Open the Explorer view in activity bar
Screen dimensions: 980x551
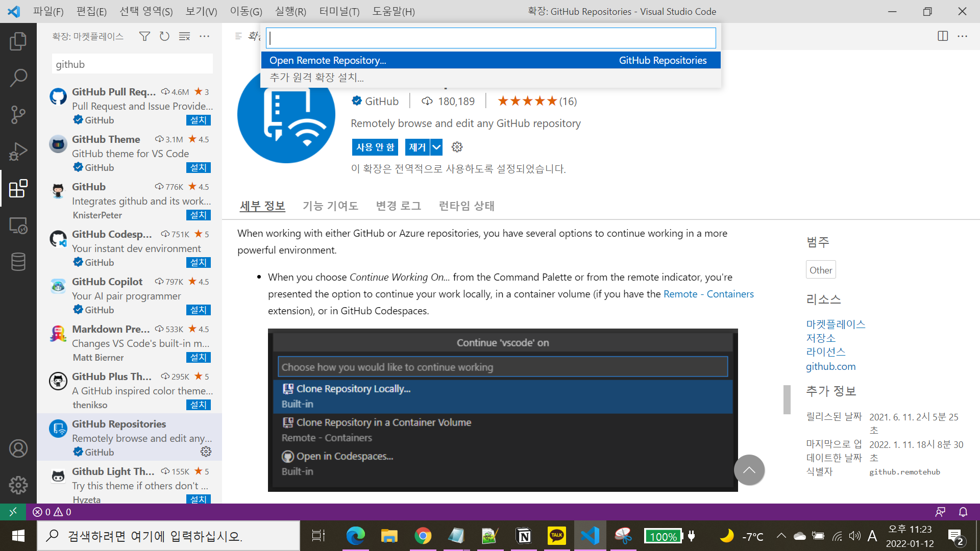pos(18,41)
